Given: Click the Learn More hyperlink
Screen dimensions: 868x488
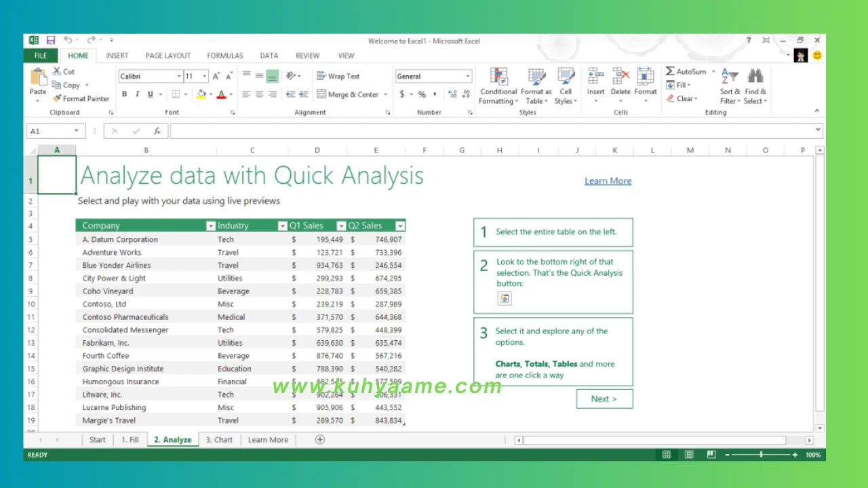Looking at the screenshot, I should point(608,181).
